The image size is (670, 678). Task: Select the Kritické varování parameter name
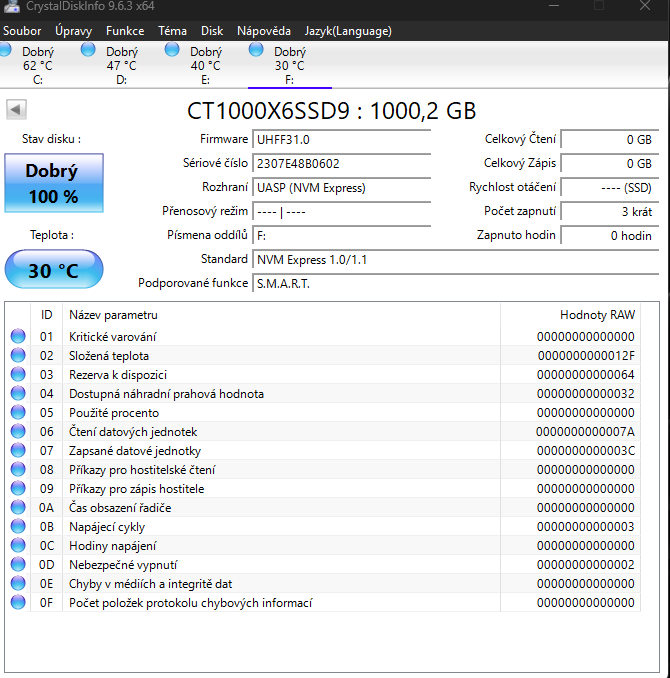click(112, 337)
